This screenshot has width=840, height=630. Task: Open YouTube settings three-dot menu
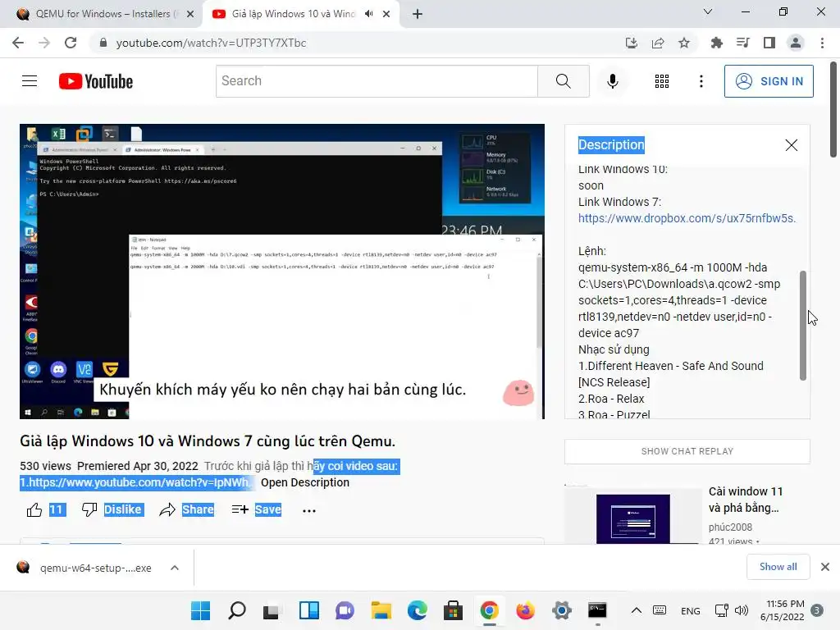click(x=701, y=81)
